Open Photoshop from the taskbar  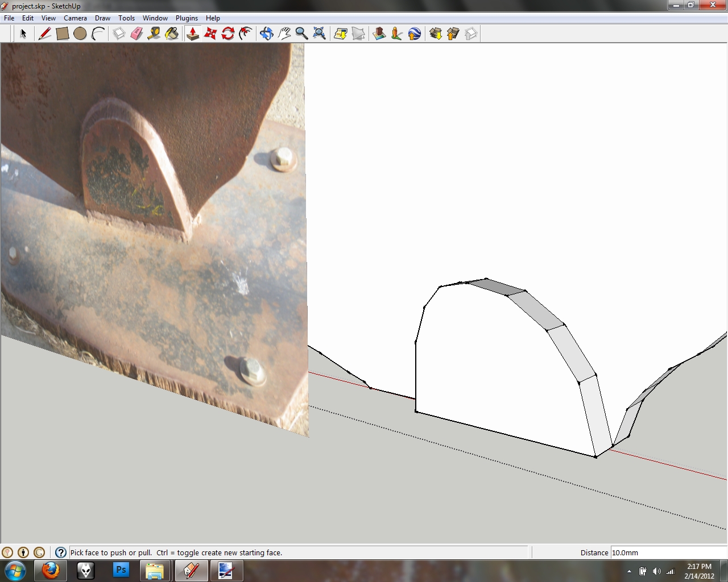tap(121, 571)
